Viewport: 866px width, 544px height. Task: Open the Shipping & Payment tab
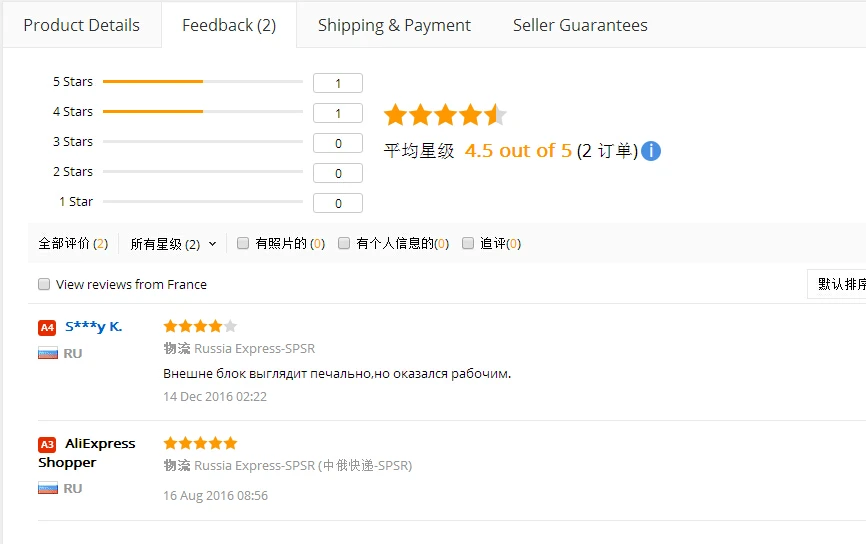tap(394, 25)
